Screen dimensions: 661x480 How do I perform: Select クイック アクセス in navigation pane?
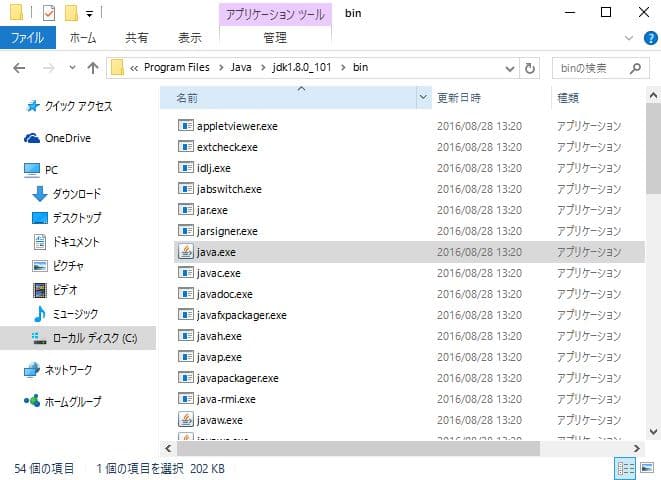tap(78, 106)
